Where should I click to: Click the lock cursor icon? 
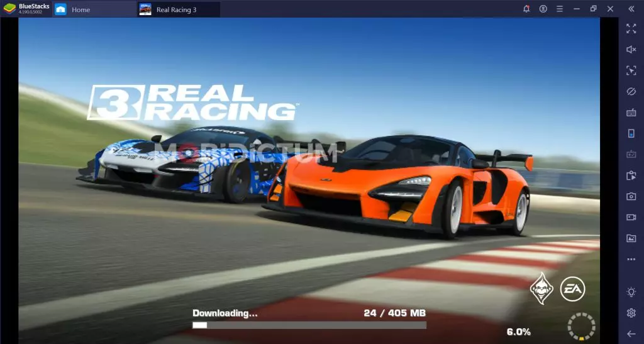pos(631,70)
